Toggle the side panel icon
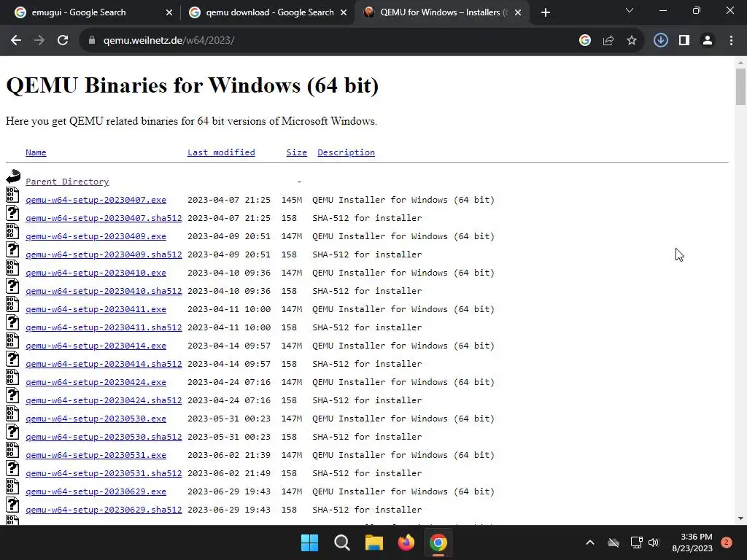The image size is (747, 560). point(684,41)
